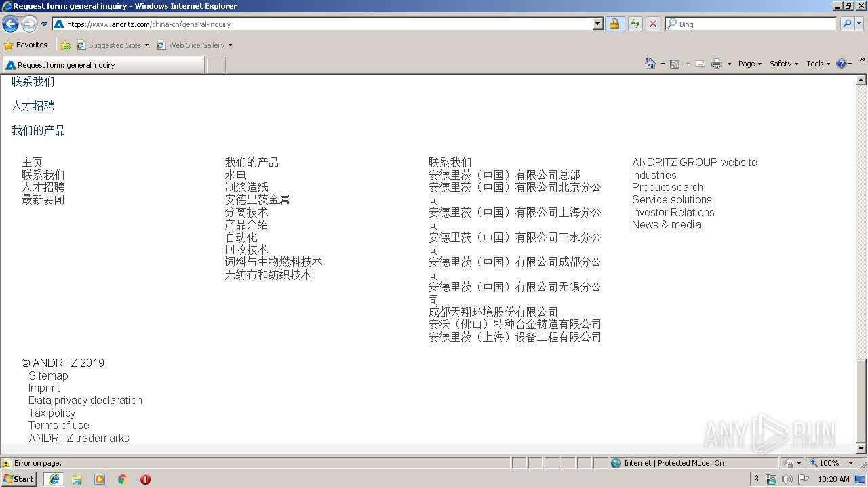868x488 pixels.
Task: Click the 无纺布和纺织技术 link
Action: point(268,274)
